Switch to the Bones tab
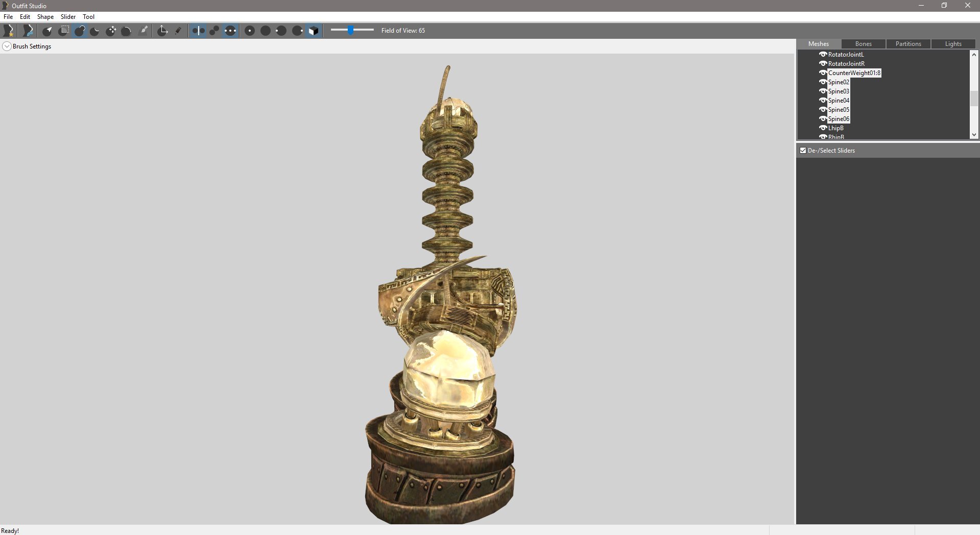 (x=864, y=44)
